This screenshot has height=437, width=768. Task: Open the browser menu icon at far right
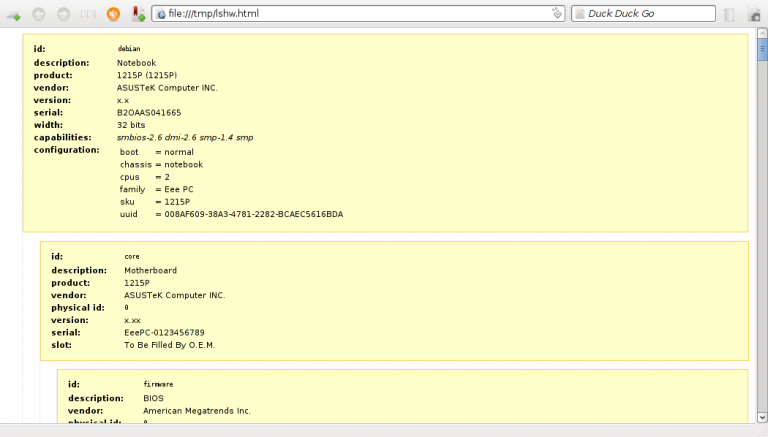[x=754, y=14]
